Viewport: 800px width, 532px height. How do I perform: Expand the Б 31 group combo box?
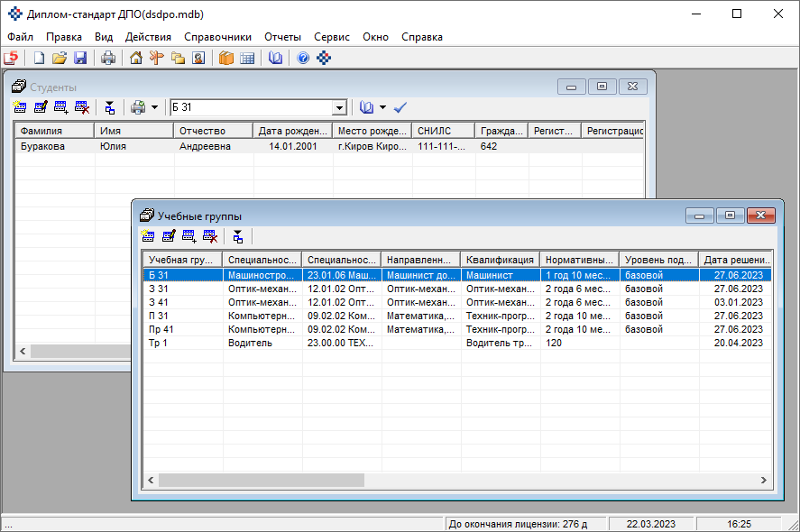click(x=339, y=108)
